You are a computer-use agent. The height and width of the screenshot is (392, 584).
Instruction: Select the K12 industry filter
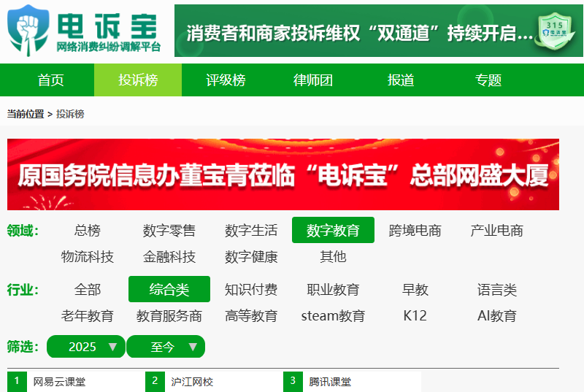pos(415,315)
